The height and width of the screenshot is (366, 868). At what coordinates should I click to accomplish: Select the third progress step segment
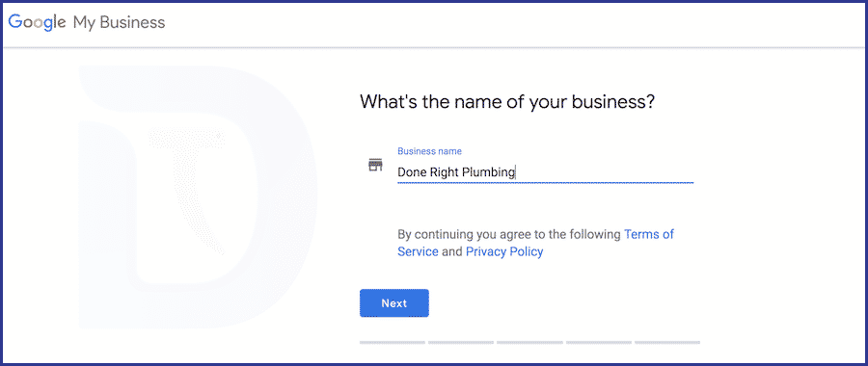(529, 343)
